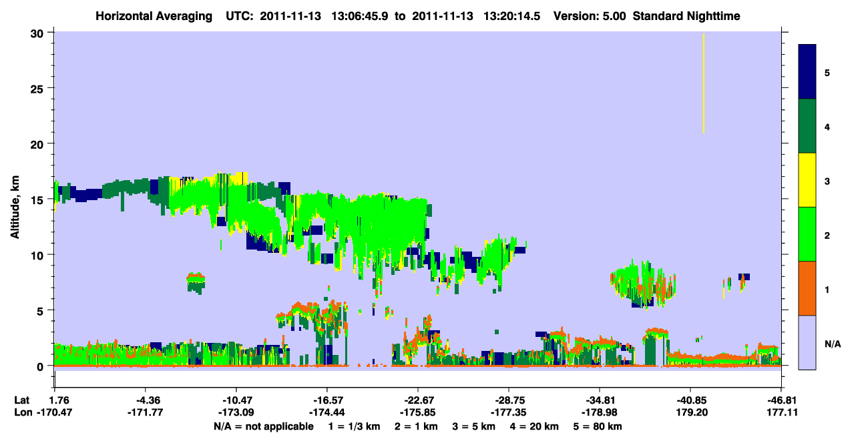Image resolution: width=868 pixels, height=445 pixels.
Task: Click the orange level 1 colorbar segment
Action: [807, 288]
